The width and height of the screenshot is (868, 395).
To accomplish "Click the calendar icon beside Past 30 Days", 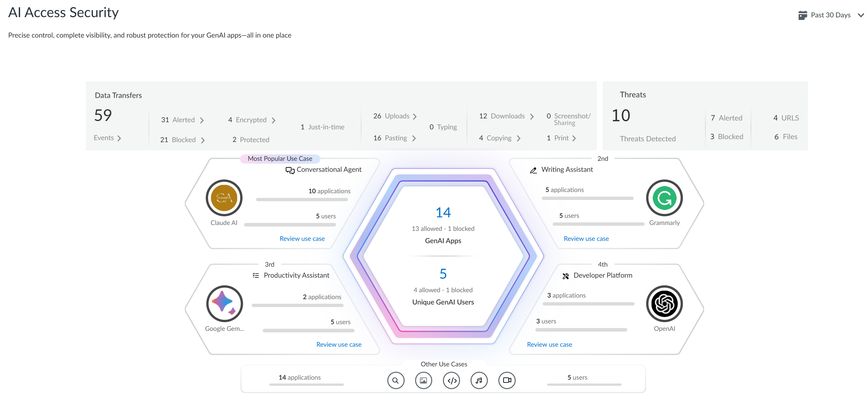I will (803, 15).
